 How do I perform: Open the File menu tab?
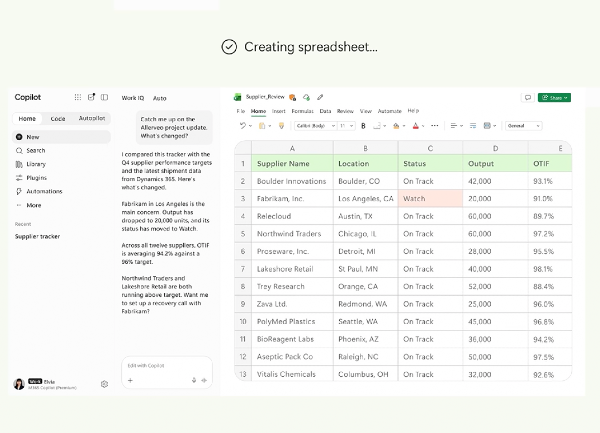241,111
